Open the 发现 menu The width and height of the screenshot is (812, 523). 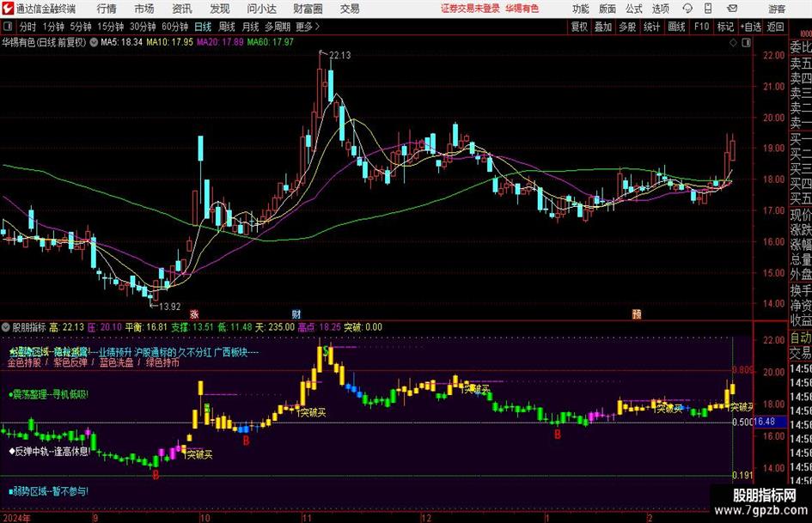tap(220, 9)
